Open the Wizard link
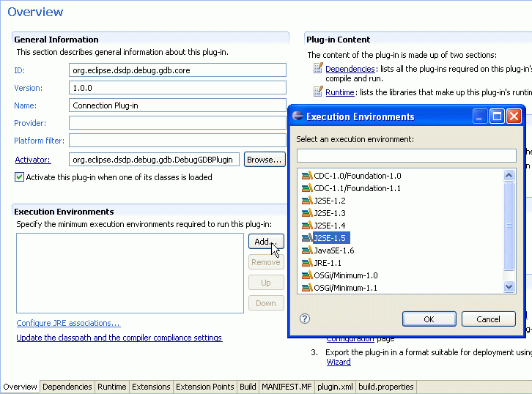 pyautogui.click(x=339, y=362)
